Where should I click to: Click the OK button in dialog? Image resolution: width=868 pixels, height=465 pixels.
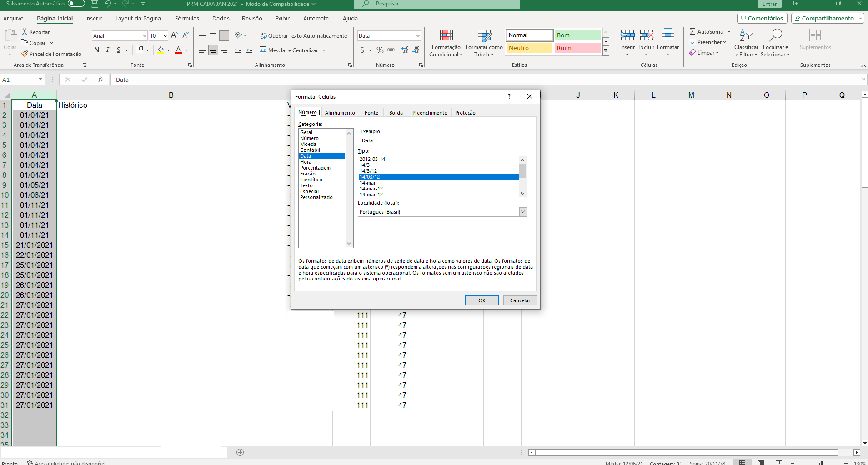click(482, 300)
